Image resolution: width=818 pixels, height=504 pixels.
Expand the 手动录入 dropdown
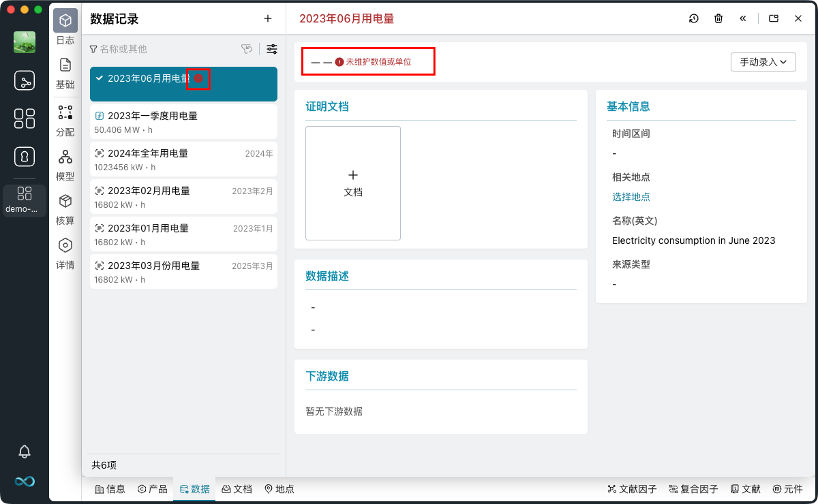[763, 62]
